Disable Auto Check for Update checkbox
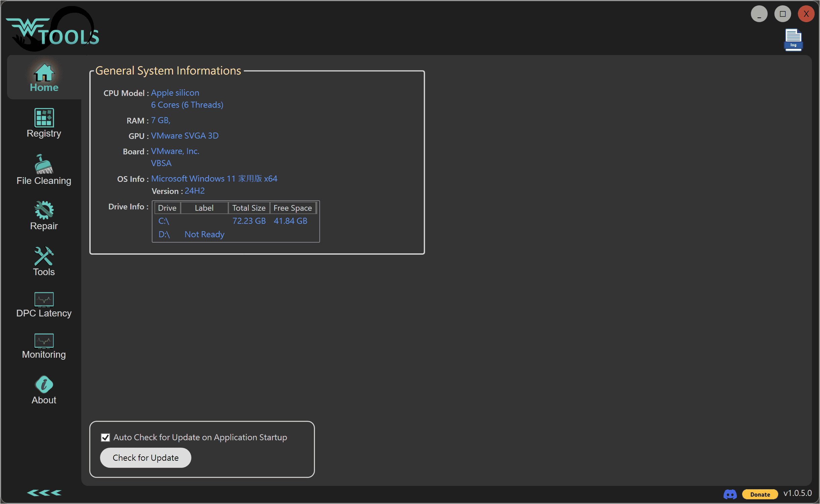The width and height of the screenshot is (820, 504). click(x=105, y=438)
